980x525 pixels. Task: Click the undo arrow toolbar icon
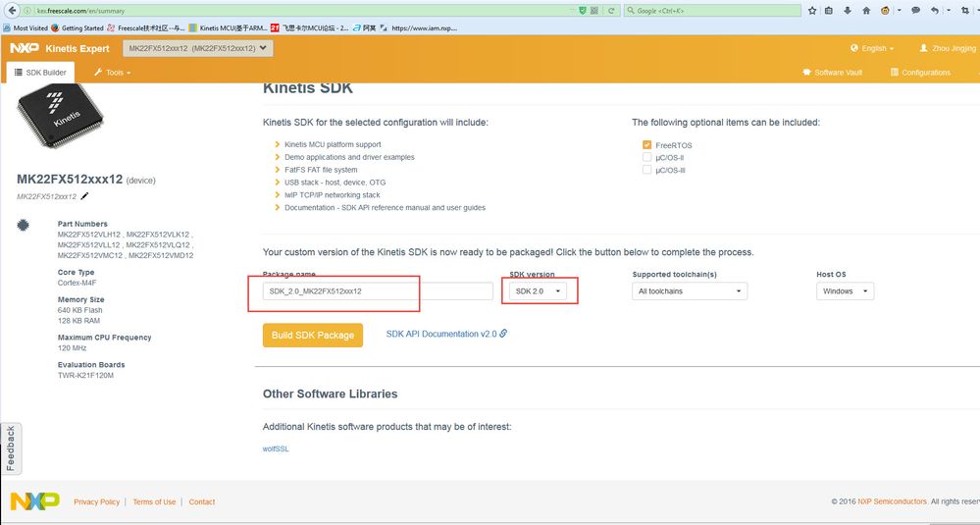pos(934,11)
